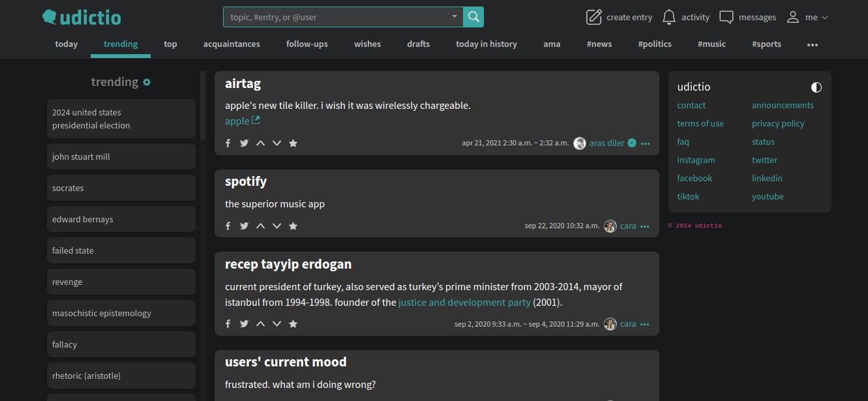Screen dimensions: 868x401
Task: Show more tabs via the ellipsis
Action: 813,44
